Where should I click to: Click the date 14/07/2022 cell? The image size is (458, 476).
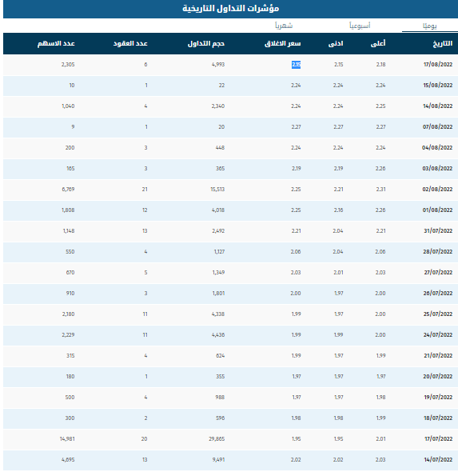438,460
